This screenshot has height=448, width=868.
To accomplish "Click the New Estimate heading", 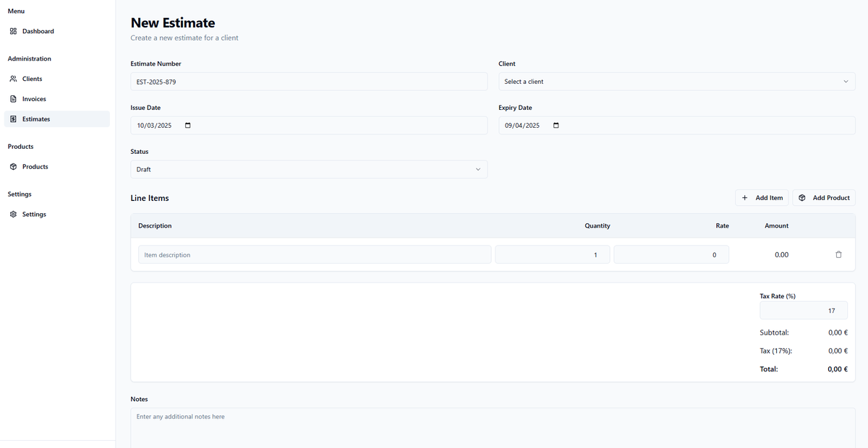I will coord(173,23).
